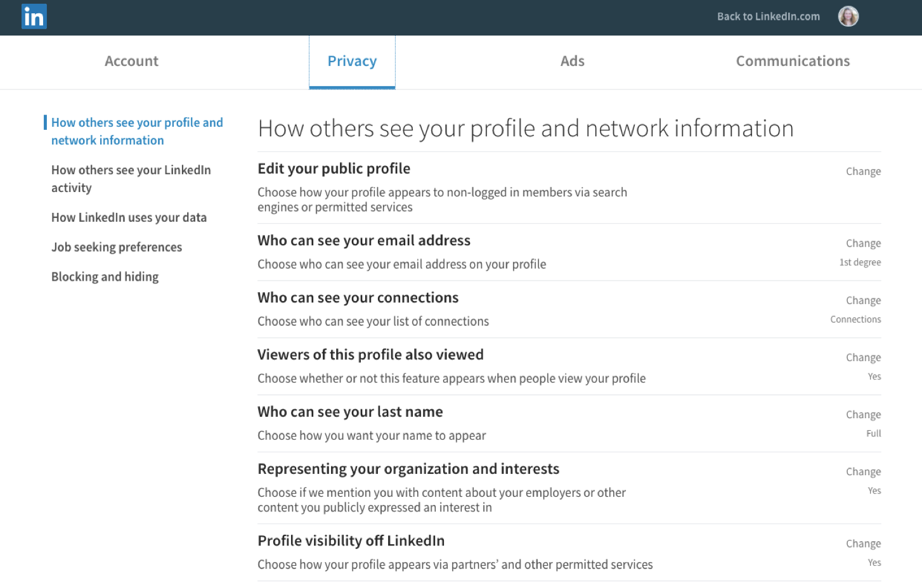Click Change for Representing your organization and interests
Viewport: 922px width, 588px height.
pos(863,472)
